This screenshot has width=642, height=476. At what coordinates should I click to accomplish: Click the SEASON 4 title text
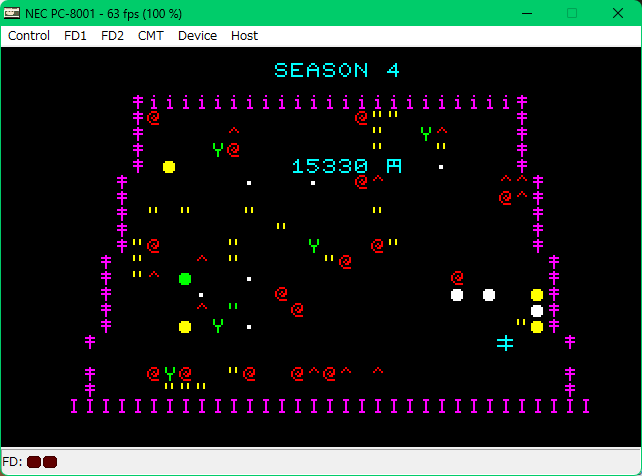pos(337,70)
